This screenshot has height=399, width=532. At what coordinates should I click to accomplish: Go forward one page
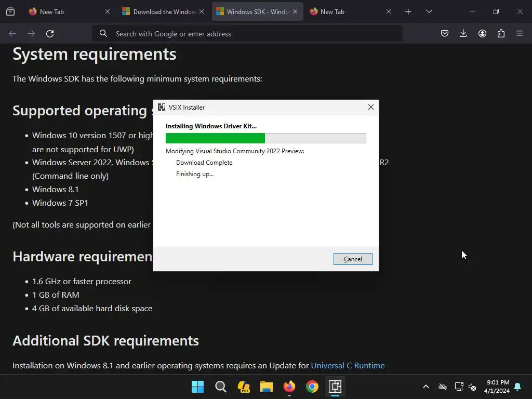pyautogui.click(x=31, y=34)
